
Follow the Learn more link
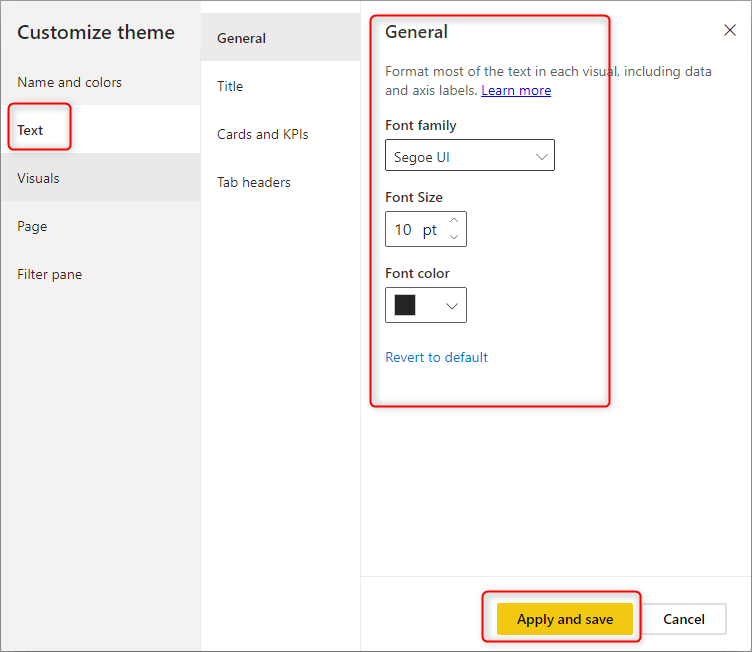[516, 91]
